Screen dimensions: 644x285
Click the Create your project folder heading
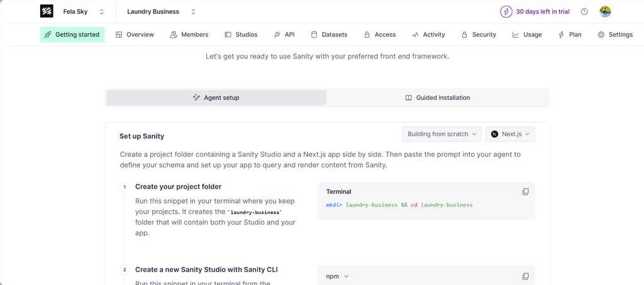click(x=178, y=186)
